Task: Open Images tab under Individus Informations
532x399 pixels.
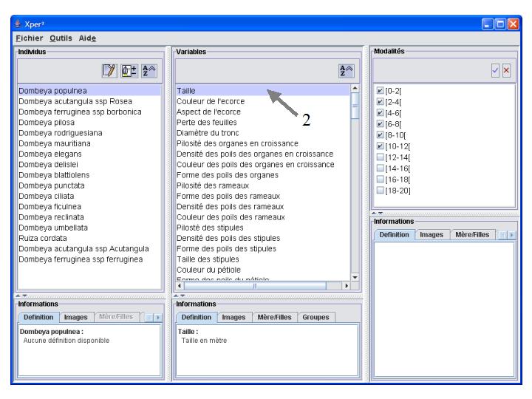Action: [x=76, y=316]
